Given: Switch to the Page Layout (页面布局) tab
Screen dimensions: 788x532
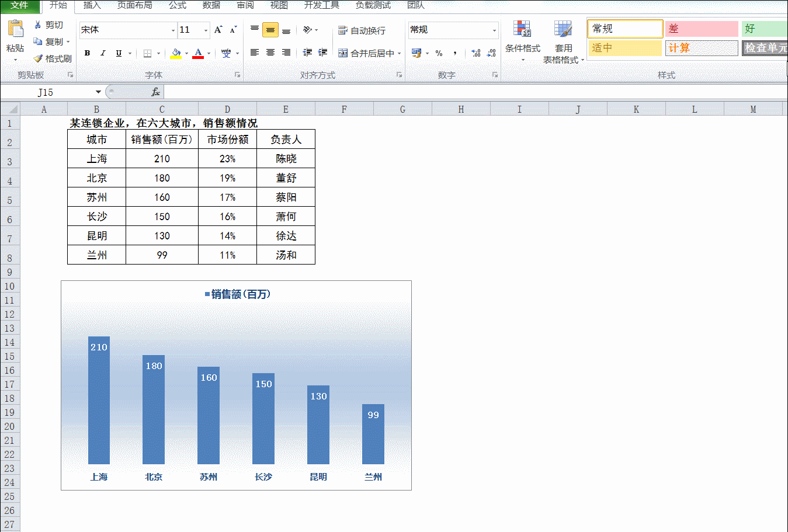Looking at the screenshot, I should coord(135,5).
